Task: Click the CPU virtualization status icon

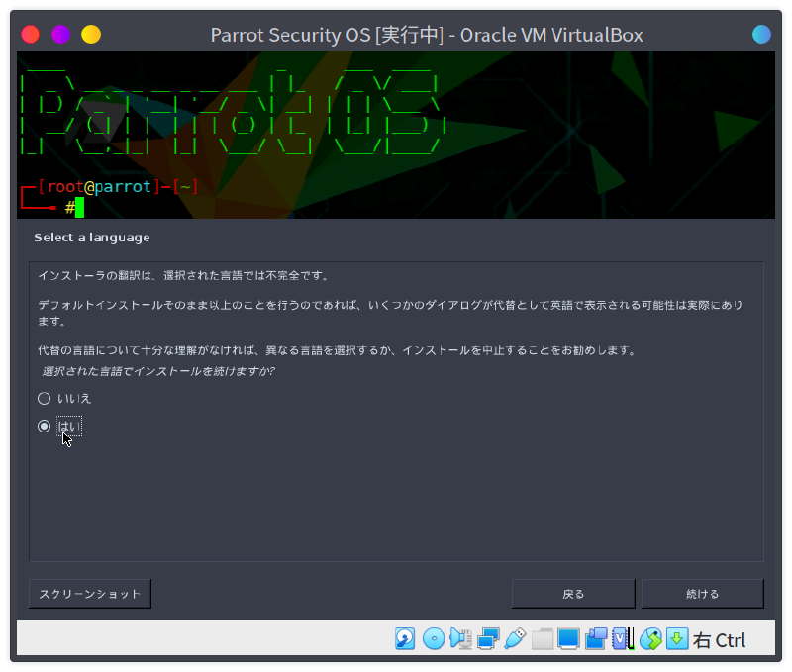Action: tap(623, 639)
